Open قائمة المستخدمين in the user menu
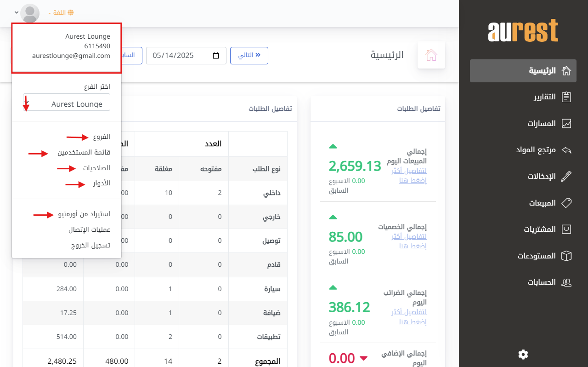The width and height of the screenshot is (588, 367). 84,153
